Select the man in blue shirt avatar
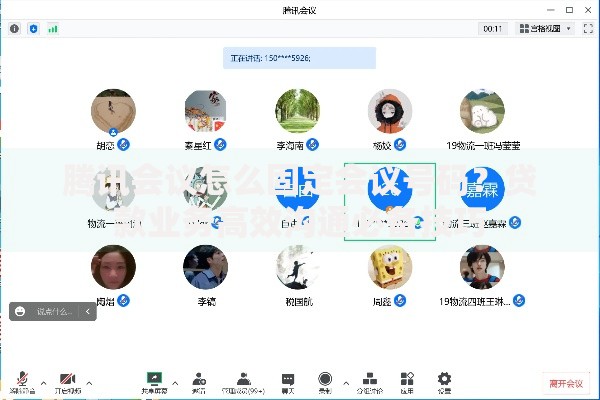 tap(205, 267)
